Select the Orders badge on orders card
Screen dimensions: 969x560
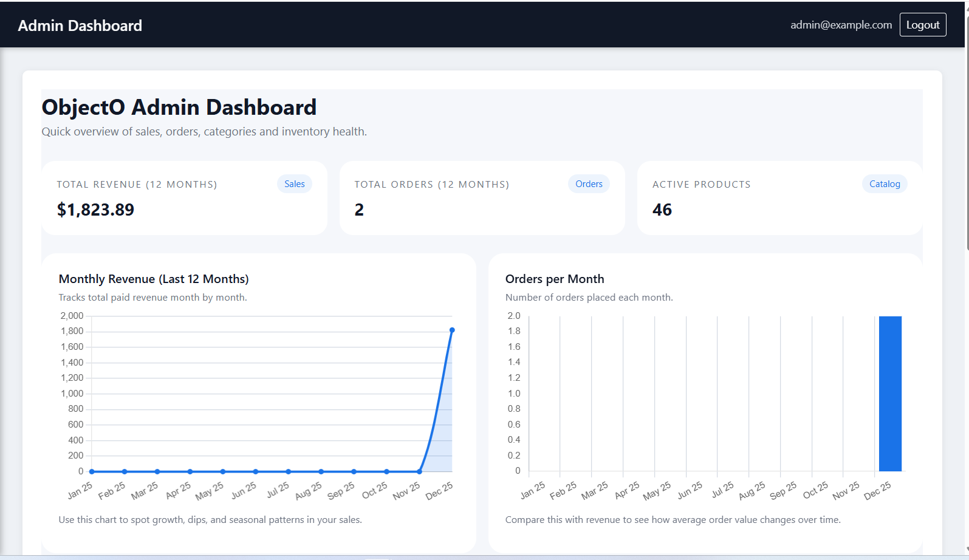coord(588,184)
